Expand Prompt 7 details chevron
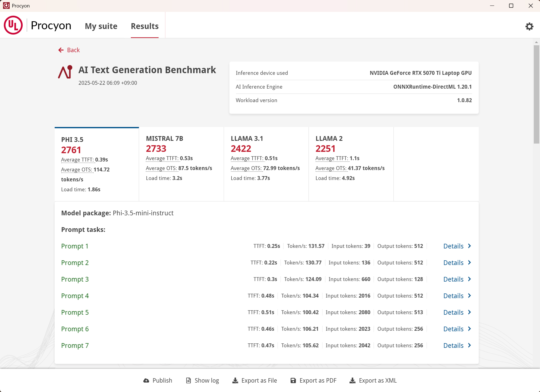The height and width of the screenshot is (392, 540). (x=469, y=345)
